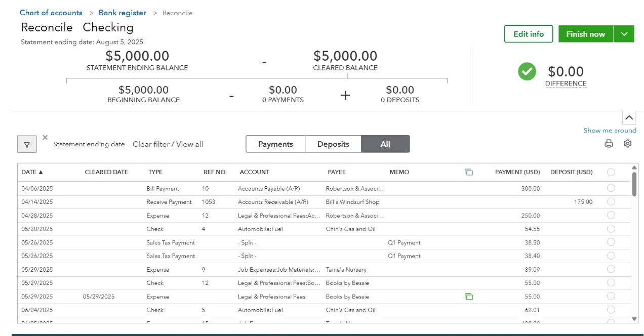Toggle select-all circle in table header
Screen dimensions: 644x336
click(x=611, y=172)
